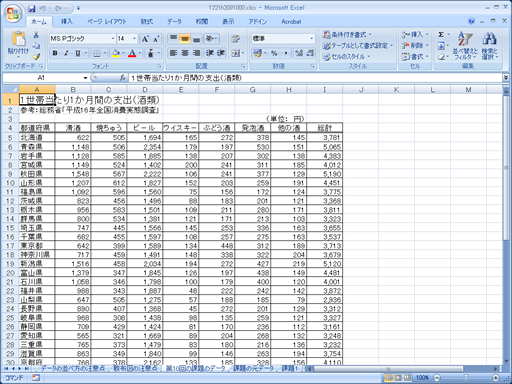Open the Acrobat ribbon tab
Image resolution: width=512 pixels, height=384 pixels.
click(291, 22)
